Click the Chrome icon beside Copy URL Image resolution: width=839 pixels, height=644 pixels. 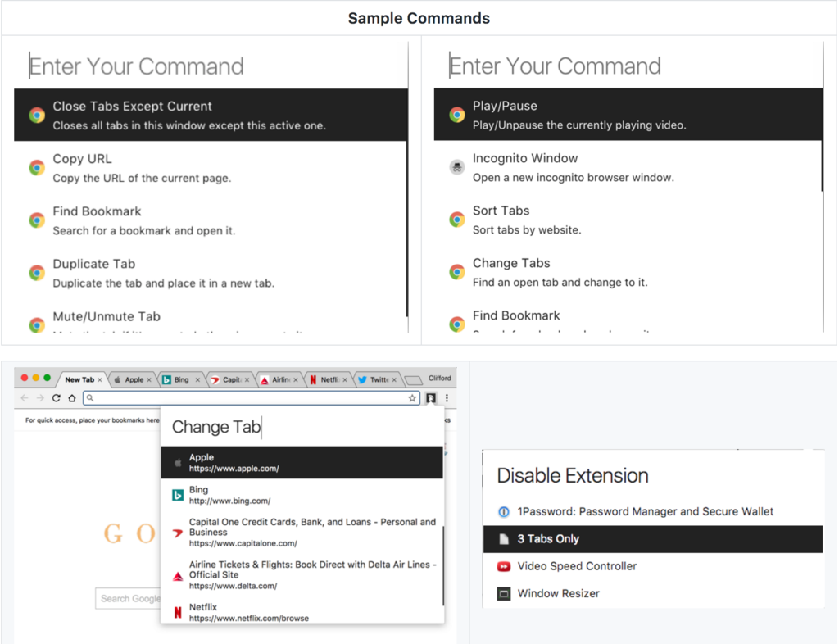coord(37,168)
